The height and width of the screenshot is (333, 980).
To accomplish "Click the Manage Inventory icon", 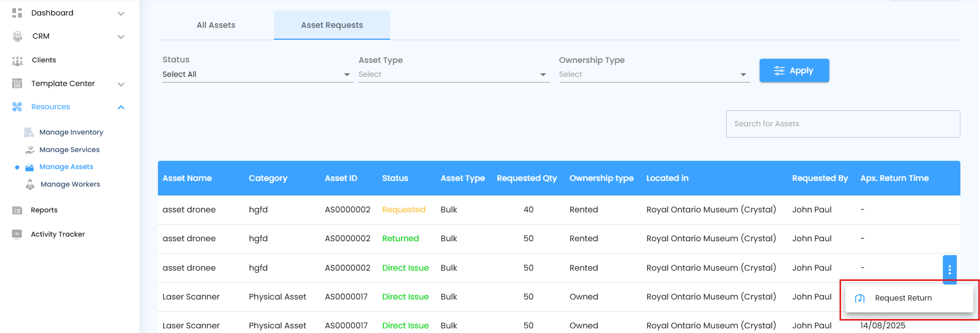I will (x=29, y=132).
